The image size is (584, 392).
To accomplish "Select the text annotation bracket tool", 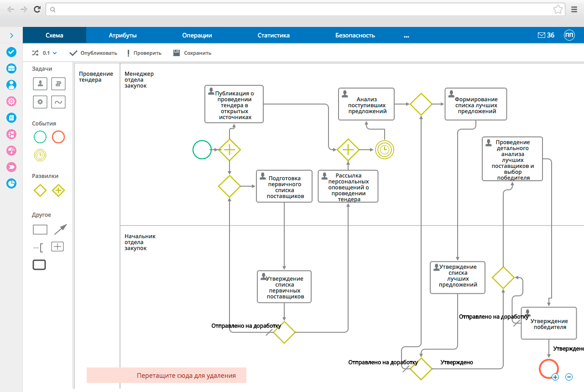I will coord(38,248).
